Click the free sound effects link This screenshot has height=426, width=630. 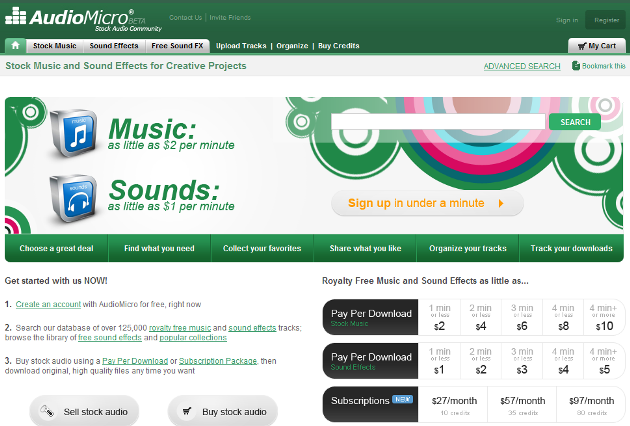pyautogui.click(x=110, y=338)
